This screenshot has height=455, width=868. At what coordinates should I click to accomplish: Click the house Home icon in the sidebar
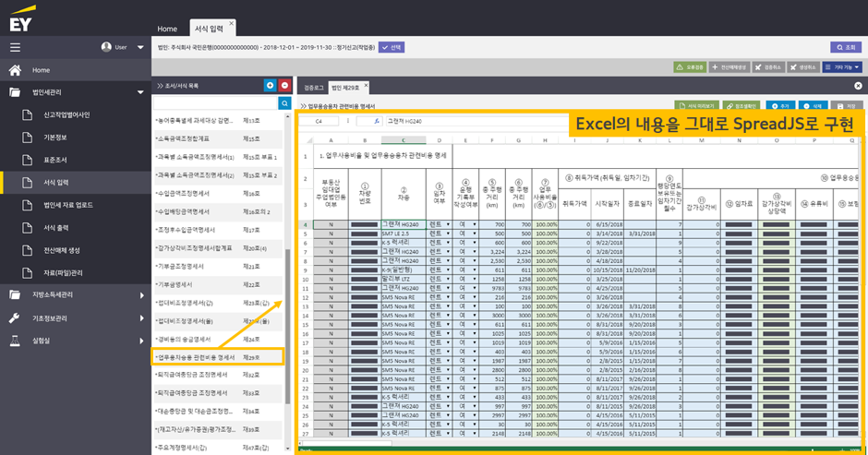point(15,70)
